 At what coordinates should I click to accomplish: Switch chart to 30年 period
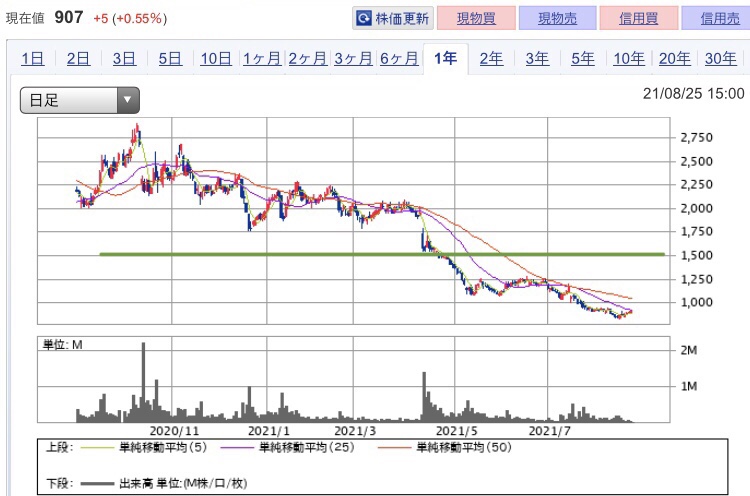[x=721, y=59]
